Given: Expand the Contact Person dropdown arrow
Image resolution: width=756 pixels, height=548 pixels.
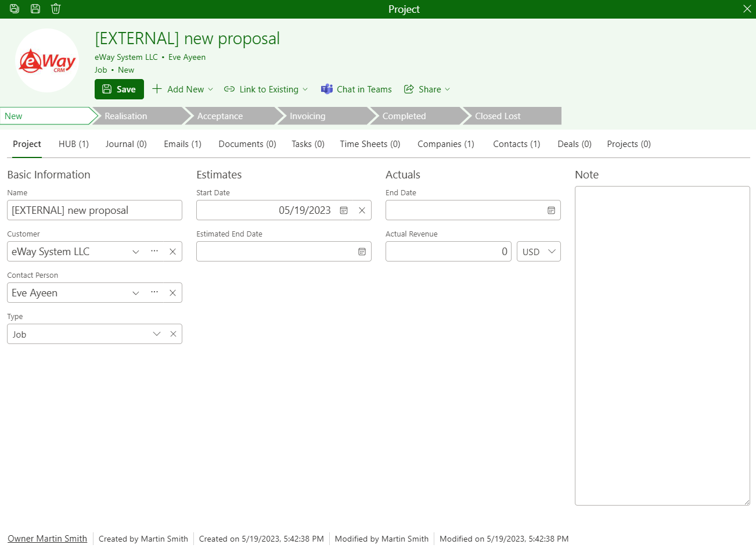Looking at the screenshot, I should [136, 293].
